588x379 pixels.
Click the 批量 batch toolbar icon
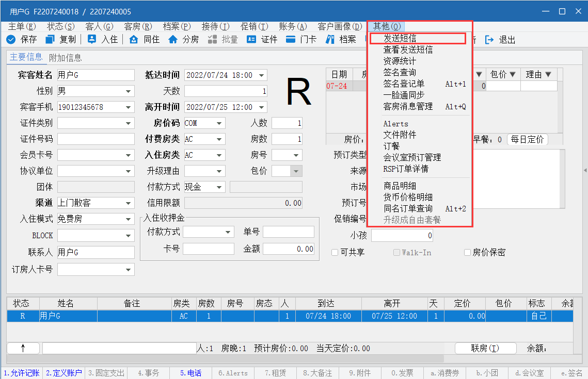[x=212, y=39]
